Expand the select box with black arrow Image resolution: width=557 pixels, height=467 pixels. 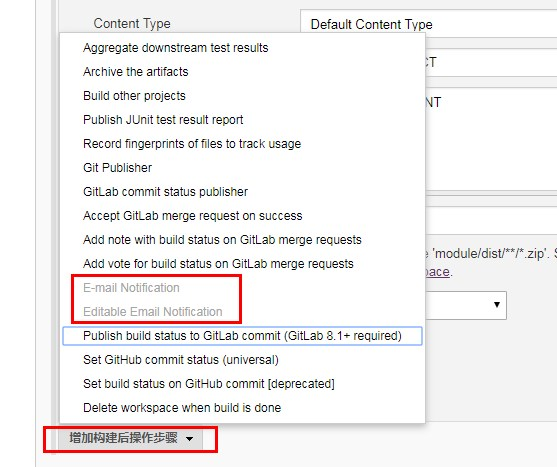pos(466,305)
